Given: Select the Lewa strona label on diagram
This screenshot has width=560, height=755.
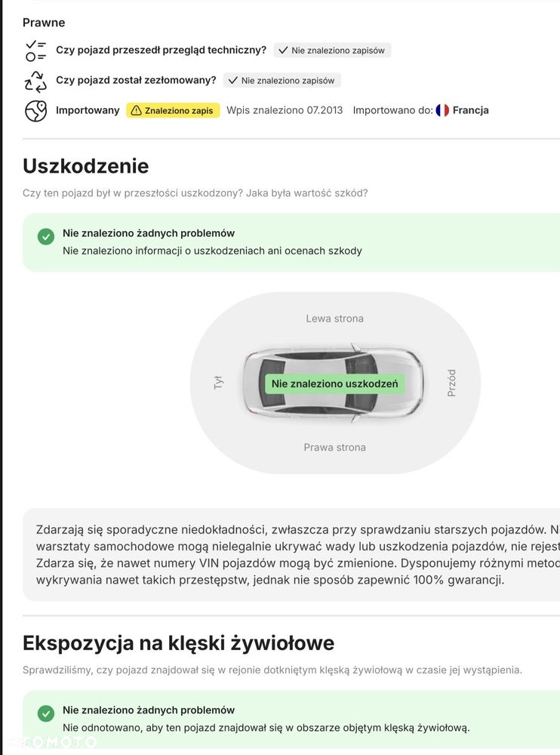Looking at the screenshot, I should coord(334,319).
